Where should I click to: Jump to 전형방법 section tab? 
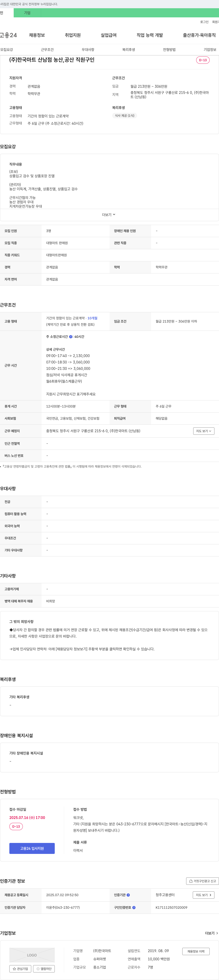[169, 49]
